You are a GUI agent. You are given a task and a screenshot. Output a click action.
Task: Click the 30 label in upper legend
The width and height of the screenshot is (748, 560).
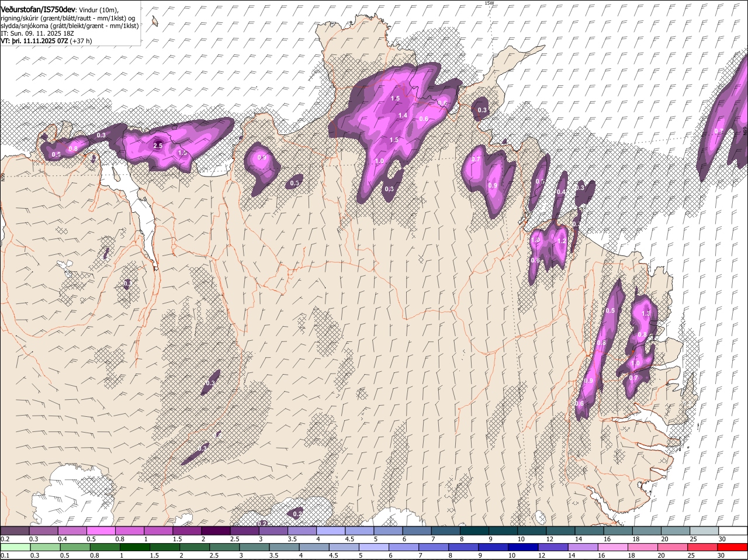[722, 539]
